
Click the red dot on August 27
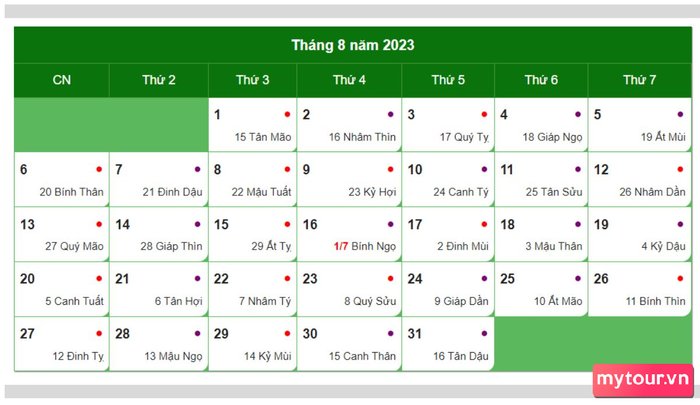click(99, 334)
